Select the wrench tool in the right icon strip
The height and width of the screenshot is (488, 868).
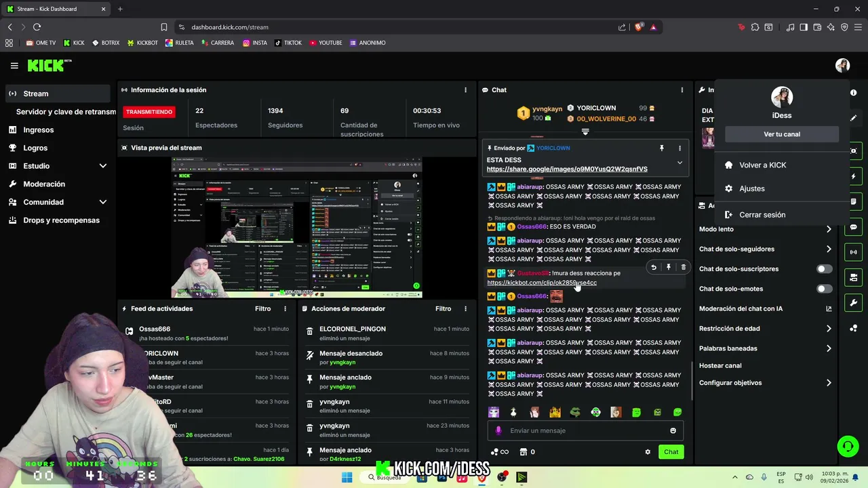click(x=854, y=302)
